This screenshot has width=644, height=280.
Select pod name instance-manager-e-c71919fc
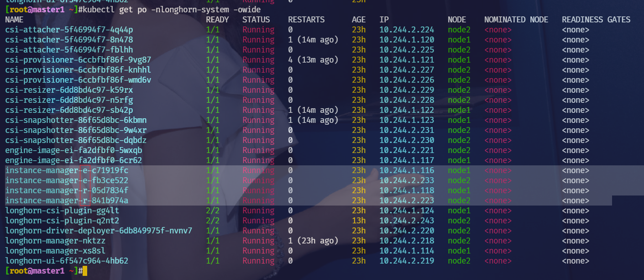pyautogui.click(x=67, y=170)
